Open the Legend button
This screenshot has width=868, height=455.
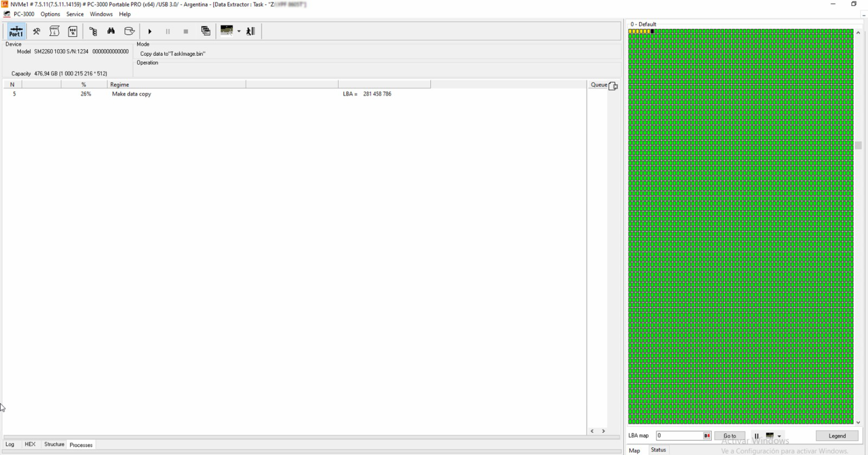[837, 436]
